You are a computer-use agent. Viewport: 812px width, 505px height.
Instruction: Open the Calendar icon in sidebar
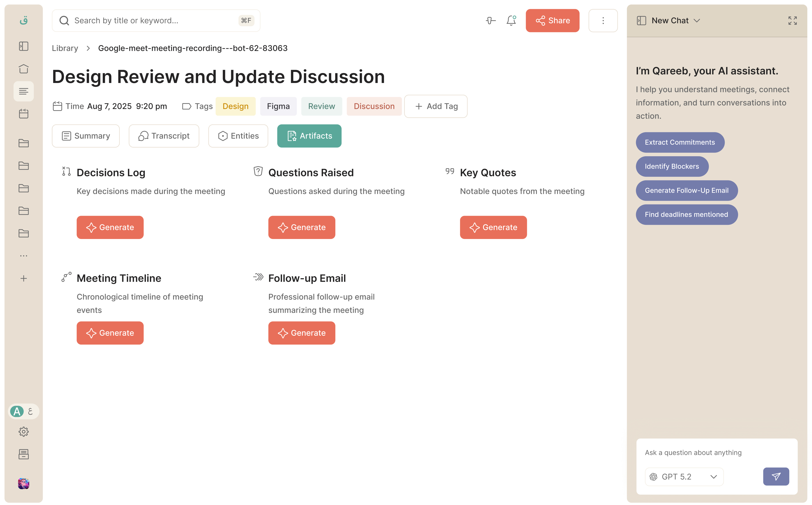23,114
